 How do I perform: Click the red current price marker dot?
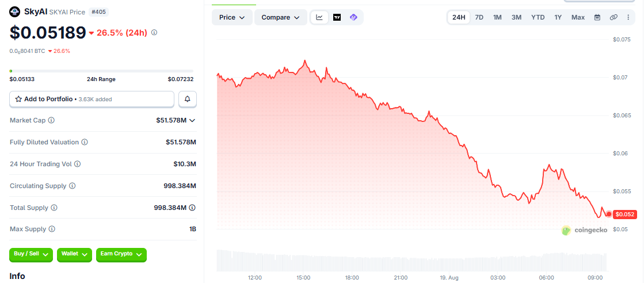pos(609,214)
